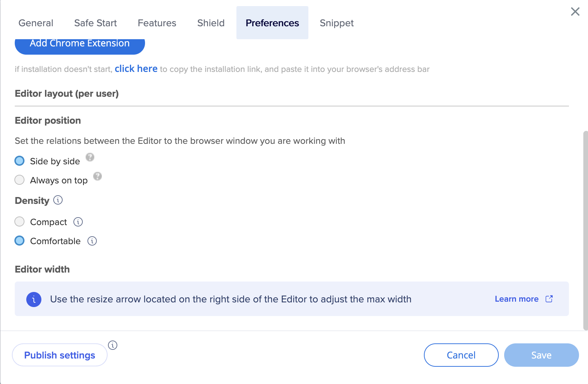Screen dimensions: 588x384
Task: Click the vertical scrollbar on the right
Action: [585, 230]
